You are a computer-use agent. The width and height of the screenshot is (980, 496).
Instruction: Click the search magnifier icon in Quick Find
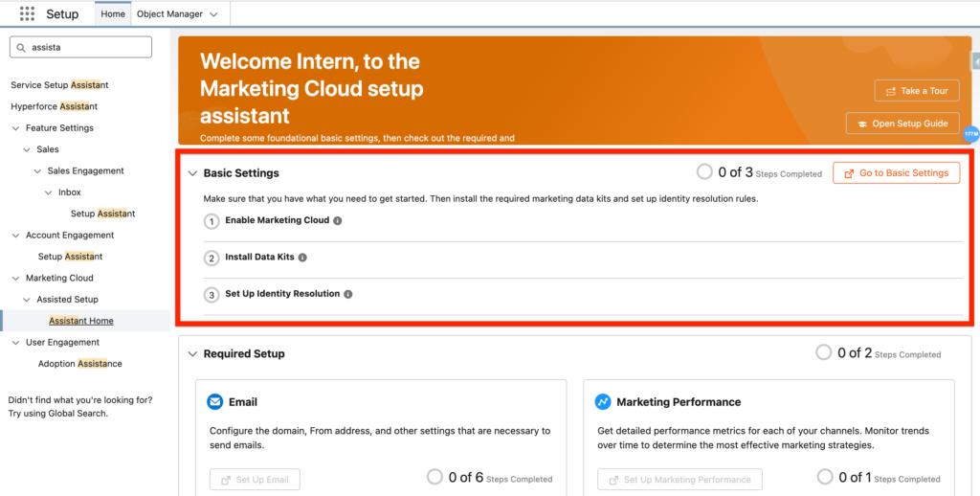[22, 47]
